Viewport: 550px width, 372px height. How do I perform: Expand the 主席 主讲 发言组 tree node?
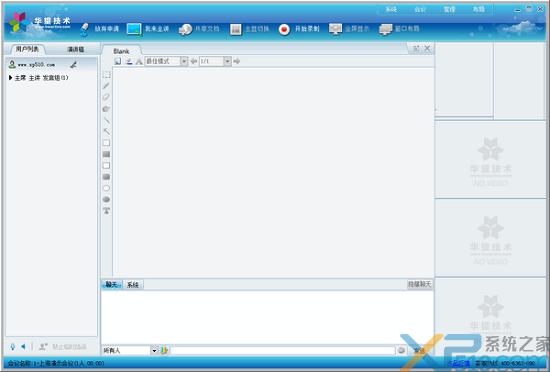pos(11,78)
